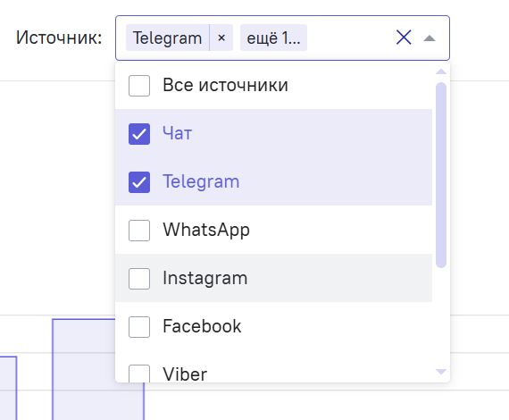The height and width of the screenshot is (420, 509).
Task: Select the Facebook option label
Action: (x=202, y=326)
